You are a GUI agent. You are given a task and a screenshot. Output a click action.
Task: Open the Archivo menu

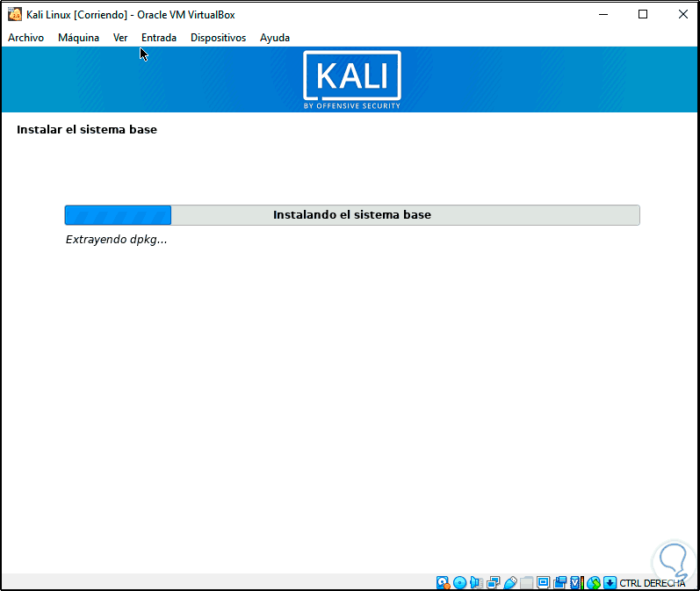coord(25,38)
